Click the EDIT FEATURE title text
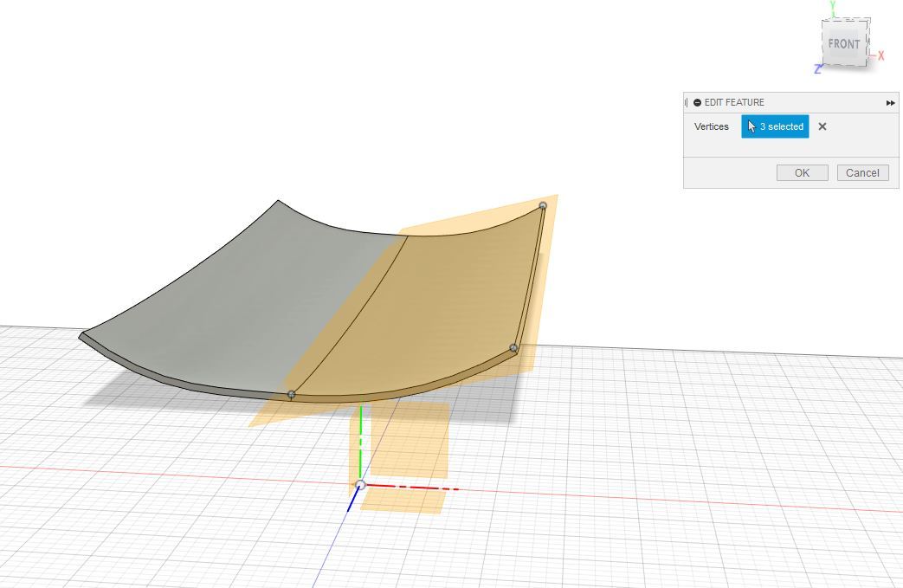The width and height of the screenshot is (903, 588). pyautogui.click(x=733, y=102)
